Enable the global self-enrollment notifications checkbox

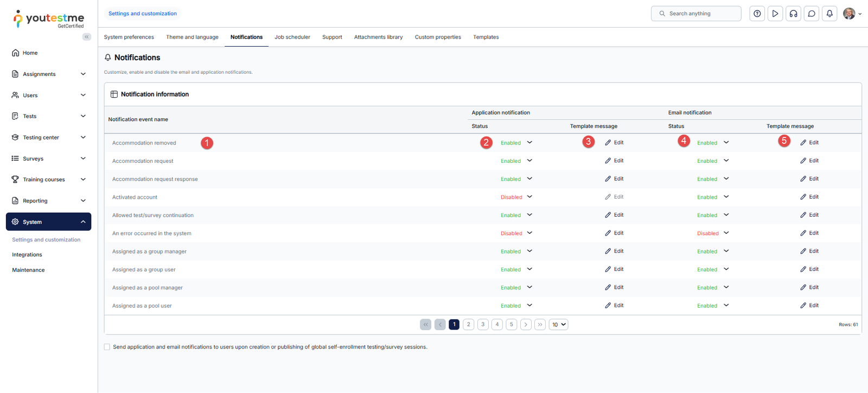107,347
